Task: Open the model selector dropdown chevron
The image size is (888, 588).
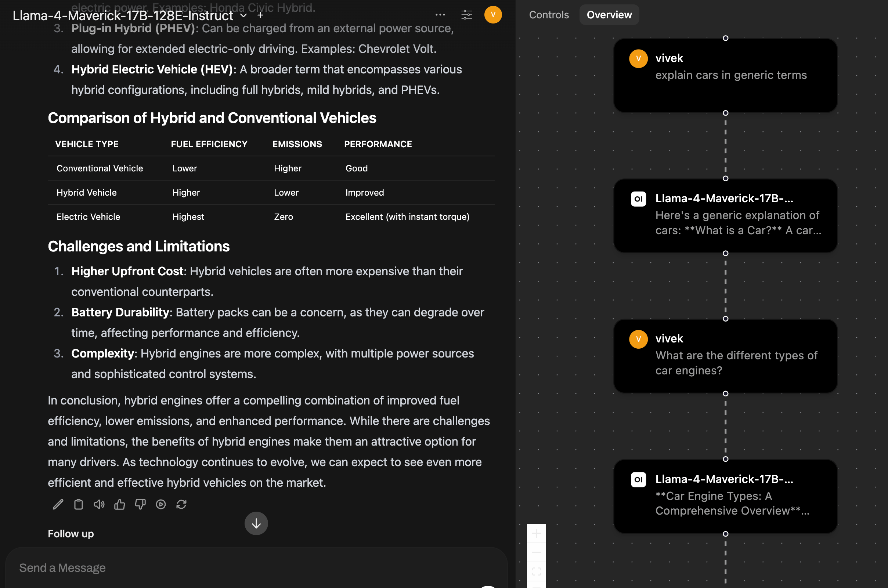Action: pyautogui.click(x=243, y=15)
